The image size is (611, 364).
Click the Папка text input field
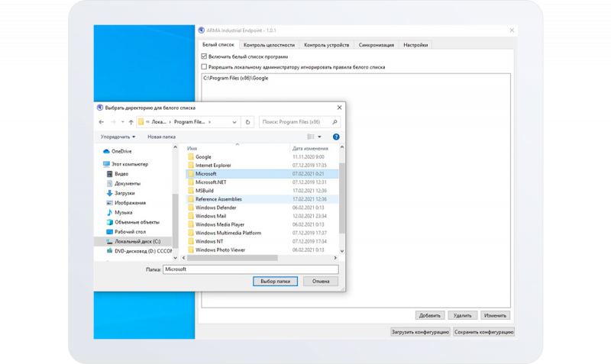point(251,269)
